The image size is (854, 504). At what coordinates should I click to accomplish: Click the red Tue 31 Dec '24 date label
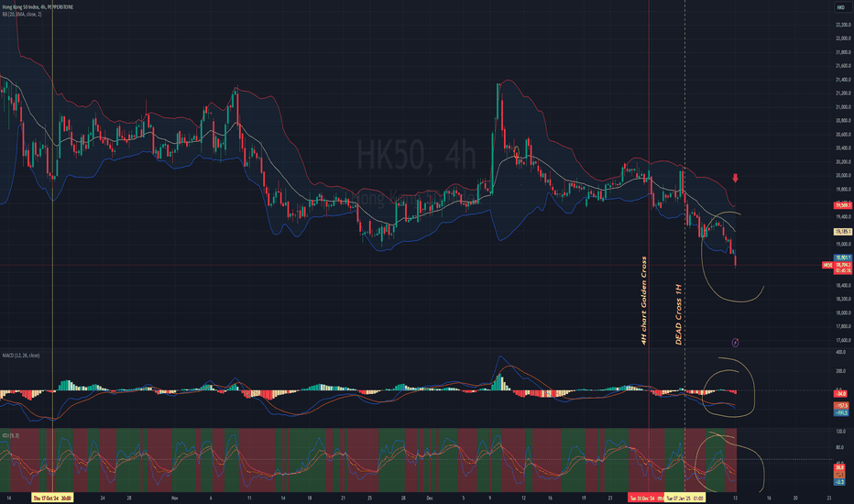click(646, 498)
